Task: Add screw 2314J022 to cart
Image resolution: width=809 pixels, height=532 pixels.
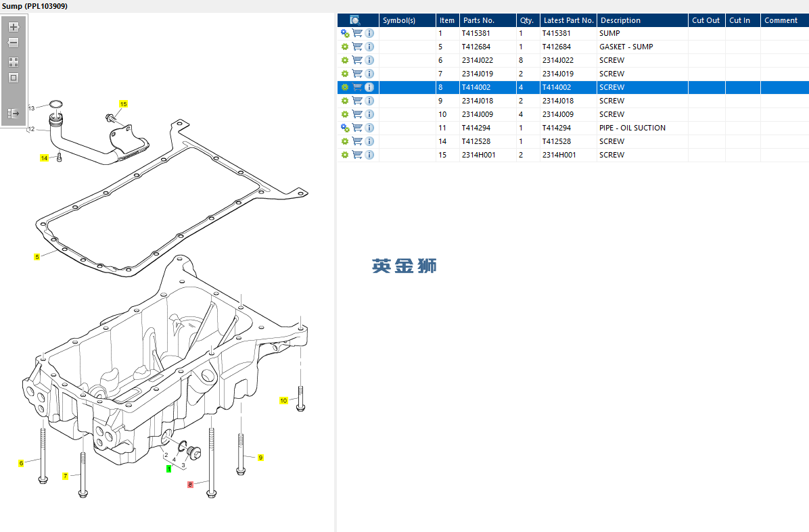Action: (x=357, y=59)
